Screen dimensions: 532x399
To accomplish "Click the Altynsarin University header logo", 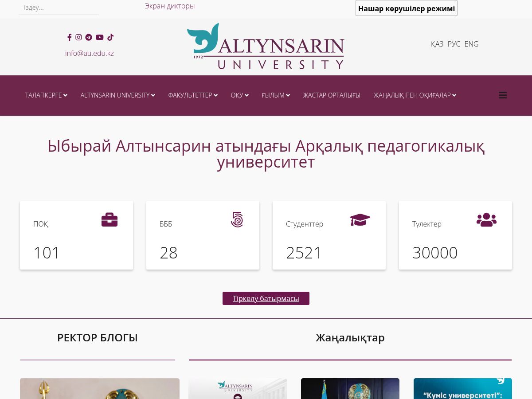I will (x=266, y=46).
